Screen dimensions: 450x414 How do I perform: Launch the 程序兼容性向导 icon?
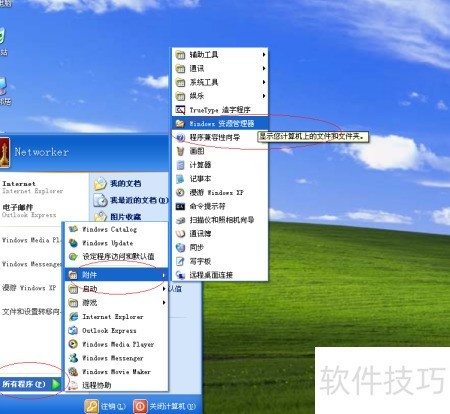coord(180,137)
